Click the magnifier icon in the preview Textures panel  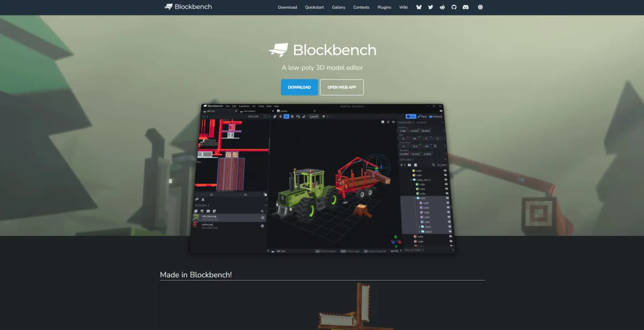point(262,211)
